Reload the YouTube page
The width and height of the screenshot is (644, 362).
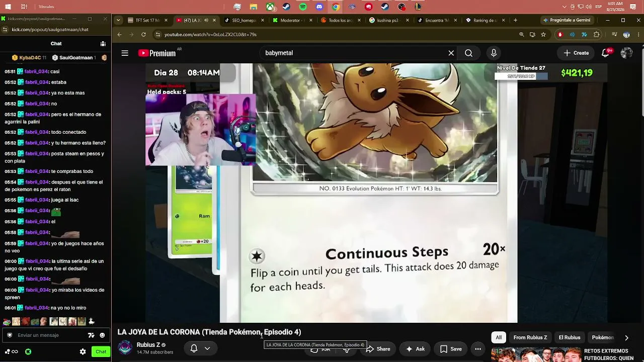pyautogui.click(x=143, y=35)
